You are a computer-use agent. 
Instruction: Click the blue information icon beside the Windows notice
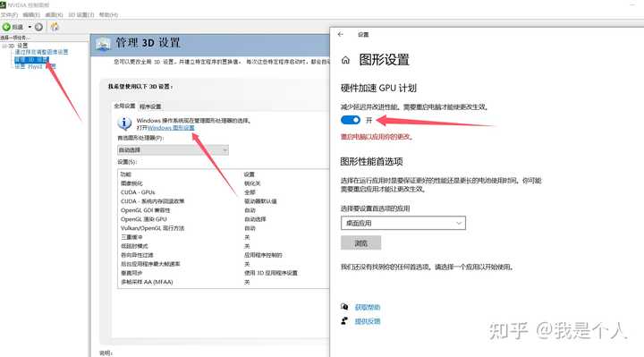pos(124,123)
